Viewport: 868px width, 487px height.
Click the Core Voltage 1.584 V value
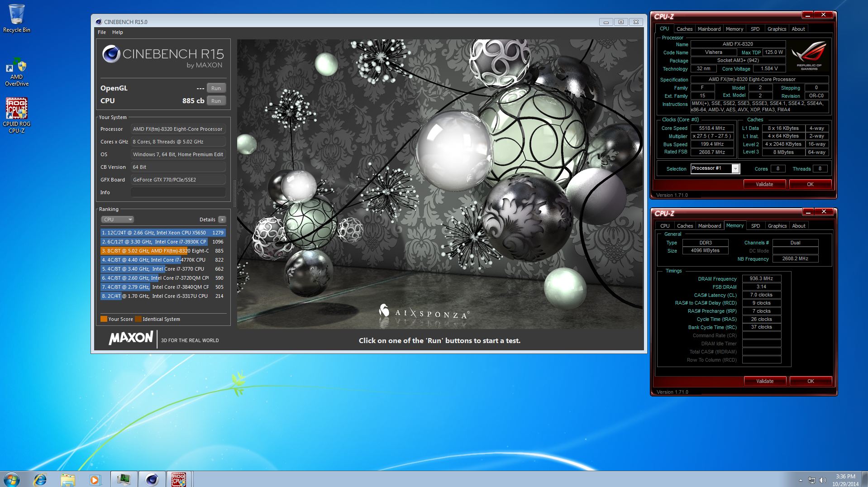click(x=769, y=69)
